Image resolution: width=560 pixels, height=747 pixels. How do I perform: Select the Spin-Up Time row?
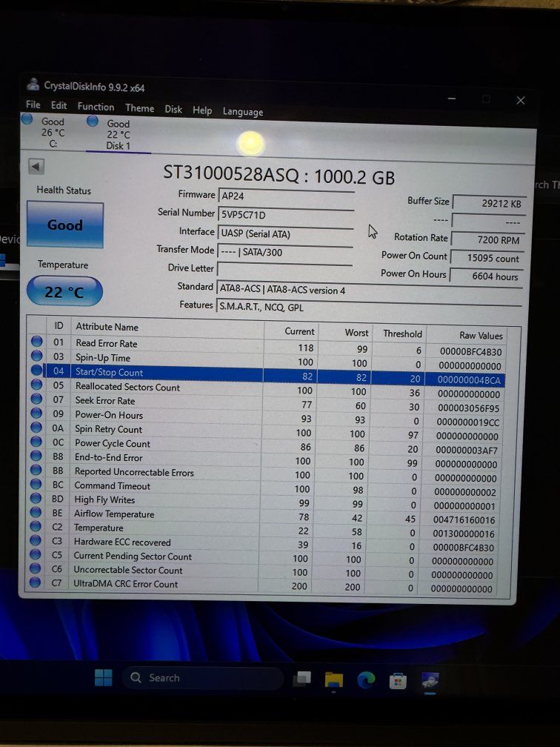(x=267, y=361)
